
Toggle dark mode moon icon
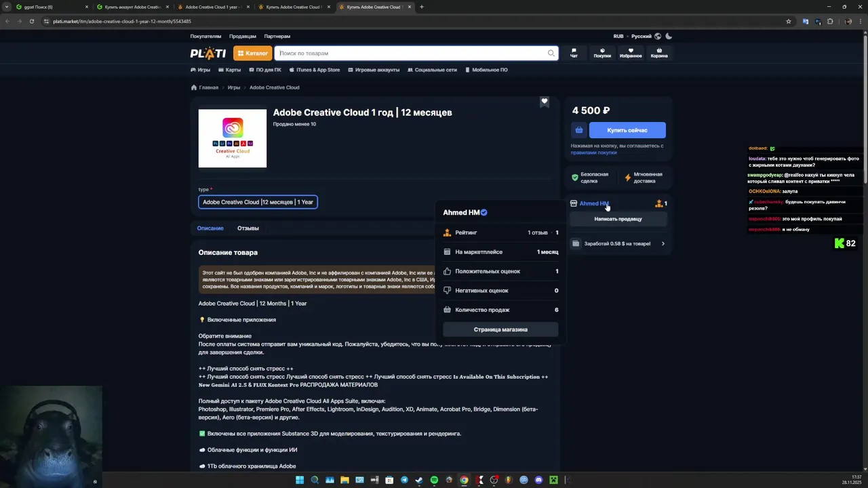[669, 36]
